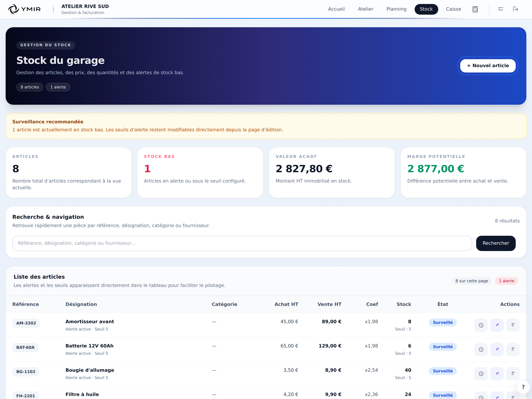Open the Caisse section
Viewport: 532px width, 399px height.
tap(453, 9)
